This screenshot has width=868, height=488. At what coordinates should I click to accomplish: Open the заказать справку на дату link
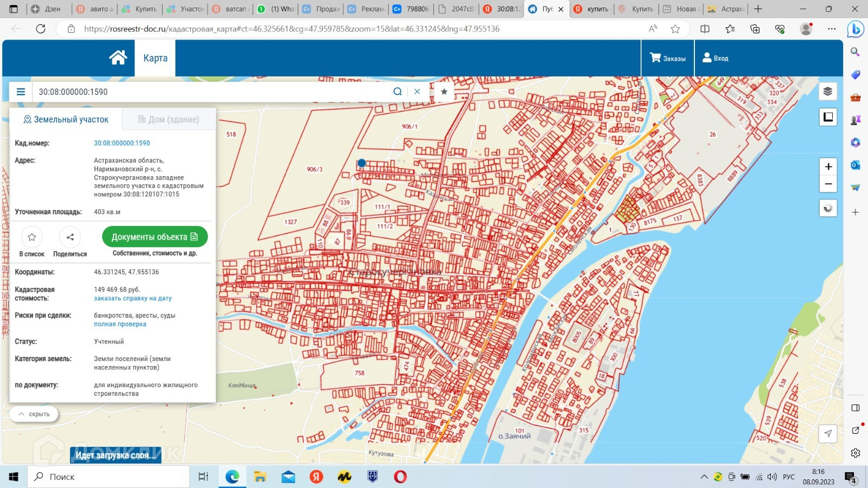132,298
